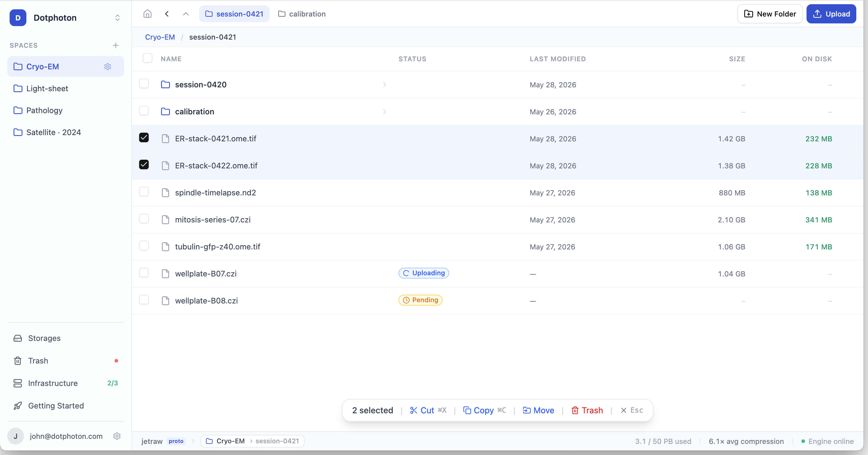Image resolution: width=868 pixels, height=455 pixels.
Task: Expand session-0420 folder chevron
Action: coord(384,85)
